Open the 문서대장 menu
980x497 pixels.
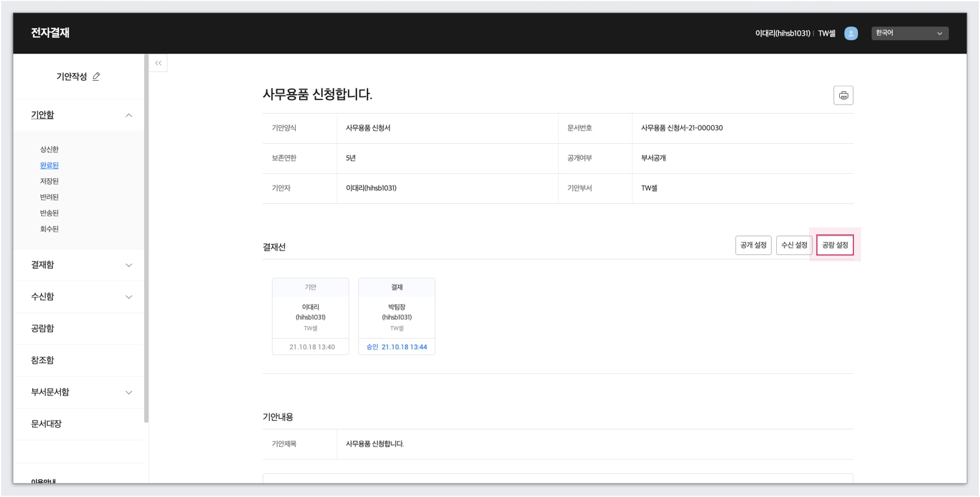pyautogui.click(x=46, y=424)
